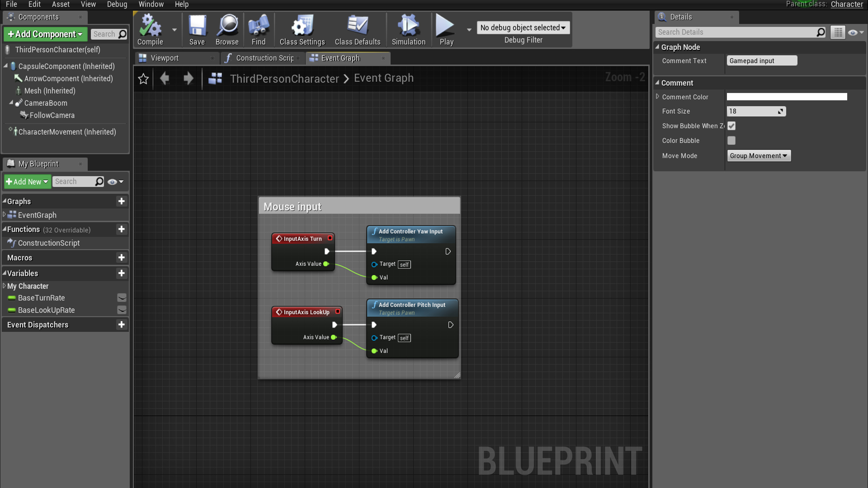This screenshot has height=488, width=868.
Task: Edit the Comment Text field labeled Gamepad input
Action: pyautogui.click(x=761, y=61)
